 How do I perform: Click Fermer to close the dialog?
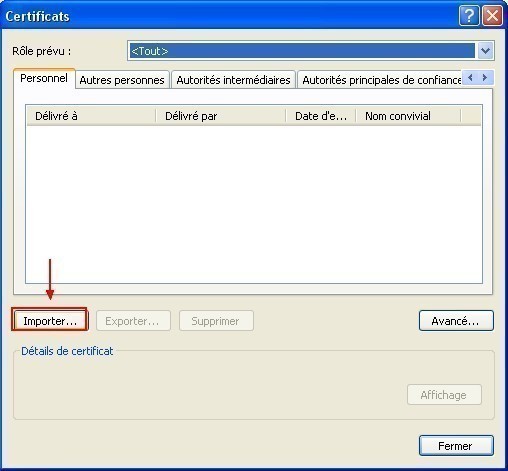click(456, 445)
